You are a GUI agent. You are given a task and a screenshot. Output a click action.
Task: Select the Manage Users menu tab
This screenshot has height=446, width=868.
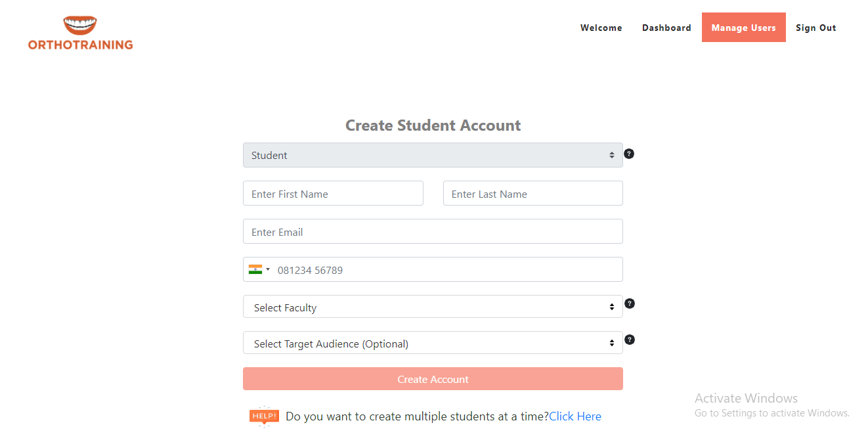coord(743,28)
